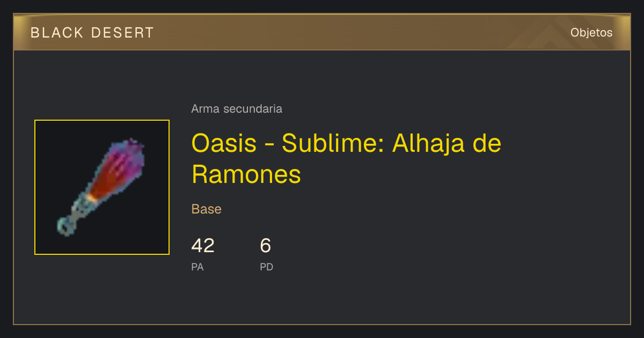Click the PD value 6
This screenshot has height=338, width=644.
(266, 246)
